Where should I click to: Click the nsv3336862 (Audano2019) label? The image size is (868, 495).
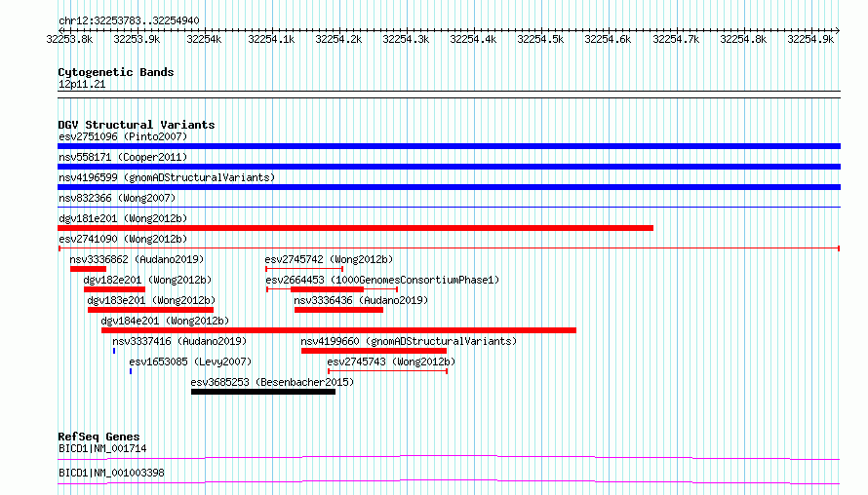click(x=137, y=259)
